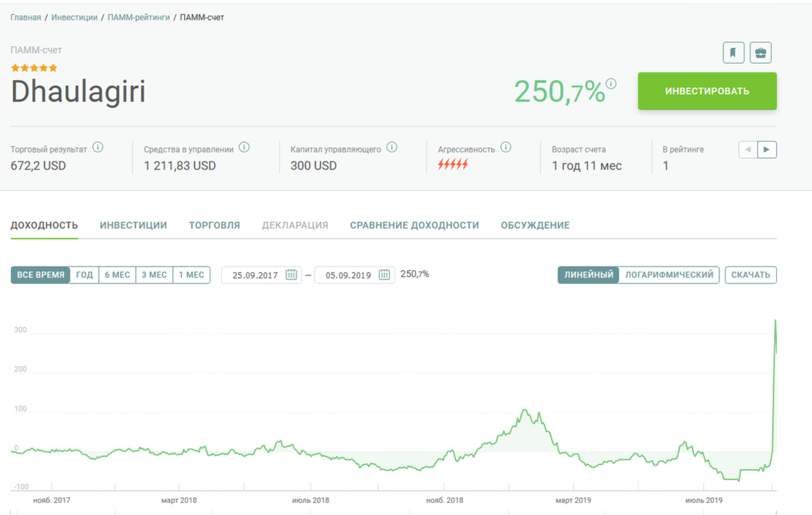Open info icon beside Агрессивность
This screenshot has height=515, width=812.
(x=506, y=148)
